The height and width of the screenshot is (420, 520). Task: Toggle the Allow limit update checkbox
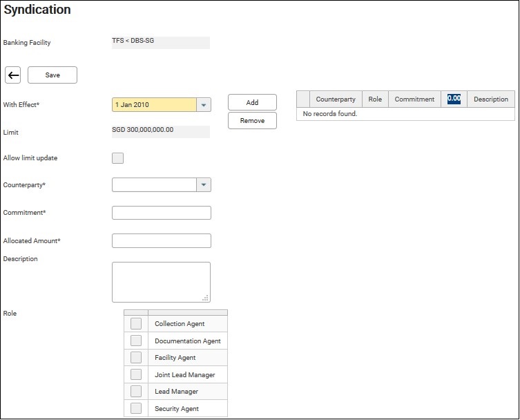[118, 158]
